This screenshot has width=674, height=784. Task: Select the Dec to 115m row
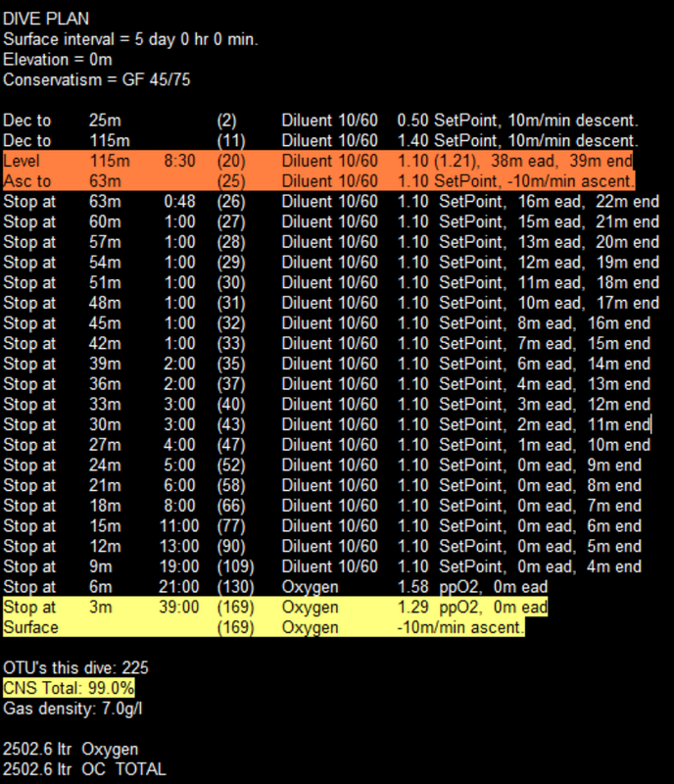coord(320,141)
